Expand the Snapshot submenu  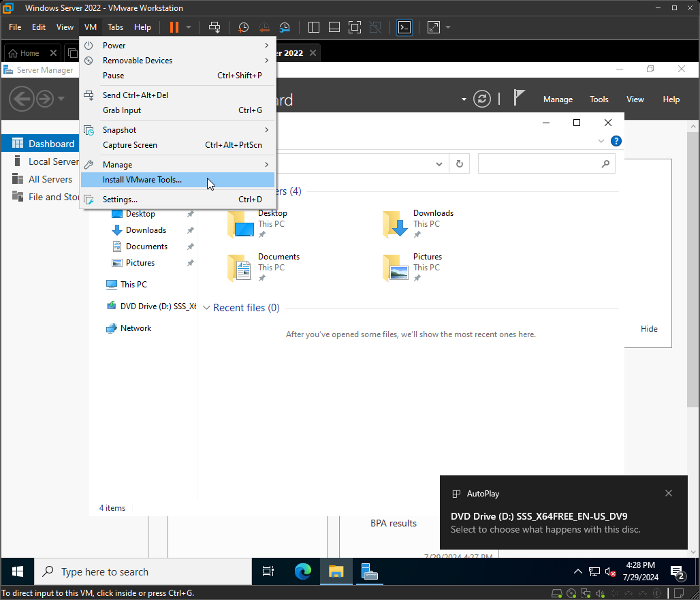178,130
